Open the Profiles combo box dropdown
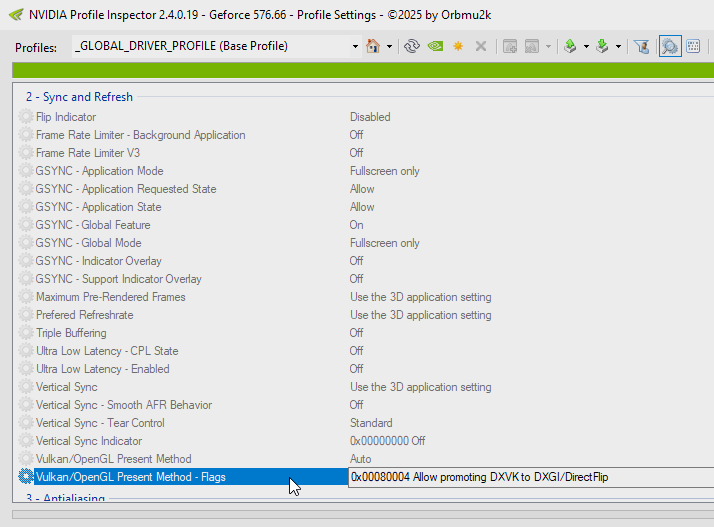The width and height of the screenshot is (714, 527). 355,47
